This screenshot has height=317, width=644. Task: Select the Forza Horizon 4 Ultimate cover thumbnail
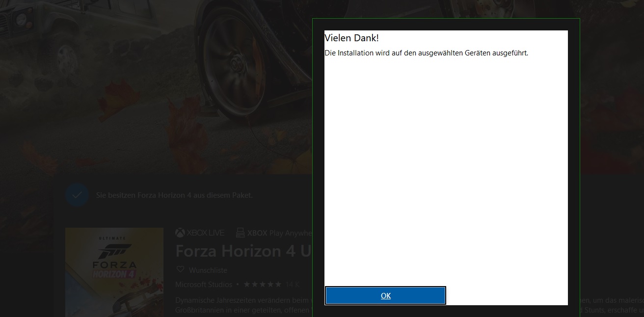(x=114, y=272)
